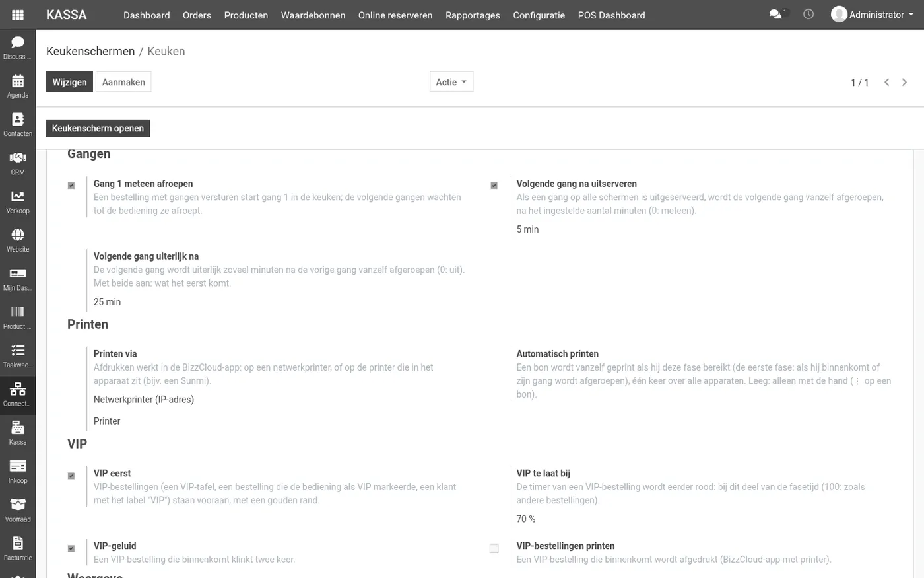Open the Administrator user menu
Viewport: 924px width, 578px height.
coord(873,15)
